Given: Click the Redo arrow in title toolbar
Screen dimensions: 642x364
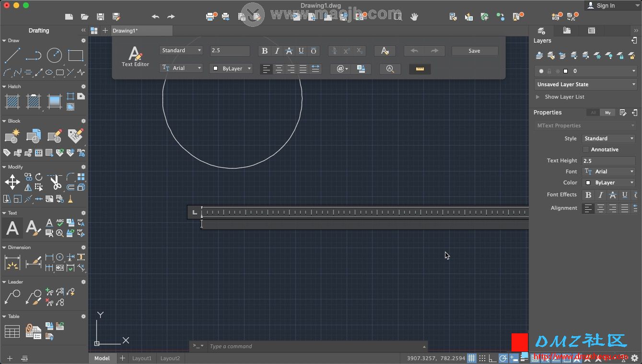Looking at the screenshot, I should click(x=171, y=16).
